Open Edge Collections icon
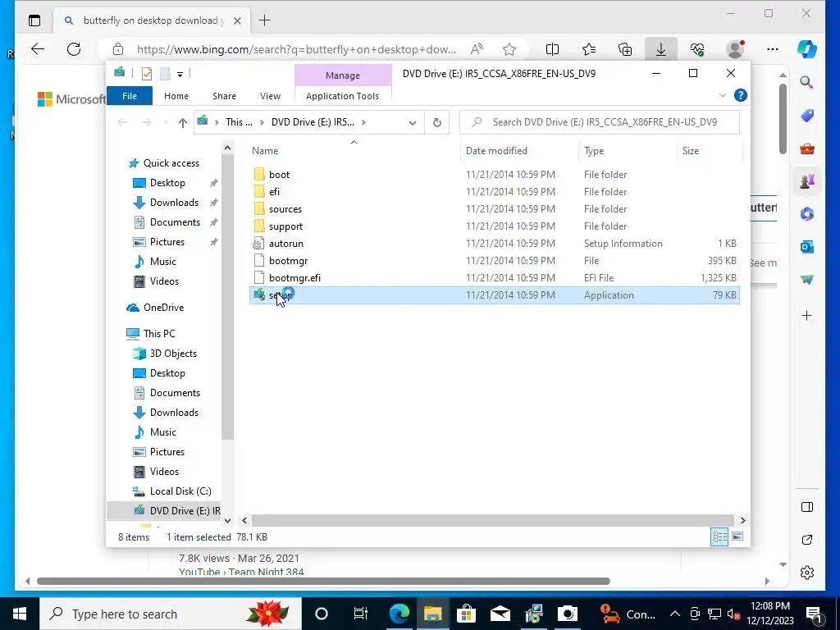This screenshot has width=840, height=630. 624,50
